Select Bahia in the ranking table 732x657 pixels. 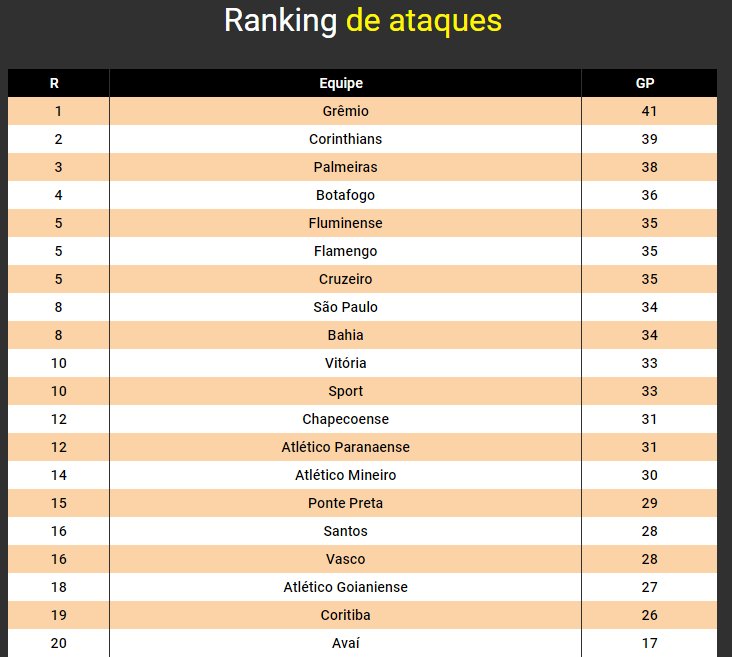(345, 335)
